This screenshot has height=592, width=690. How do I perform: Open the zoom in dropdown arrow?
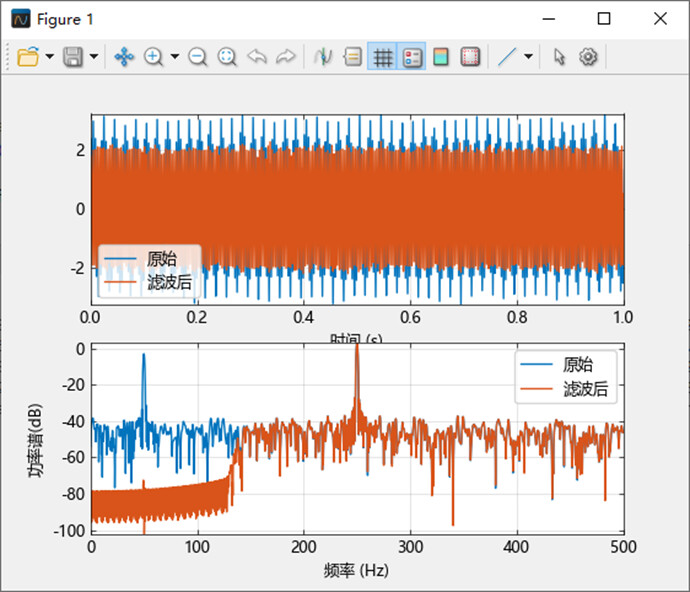175,56
